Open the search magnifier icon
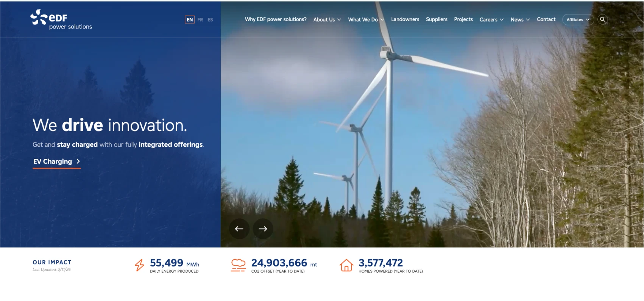This screenshot has width=644, height=301. pos(602,19)
